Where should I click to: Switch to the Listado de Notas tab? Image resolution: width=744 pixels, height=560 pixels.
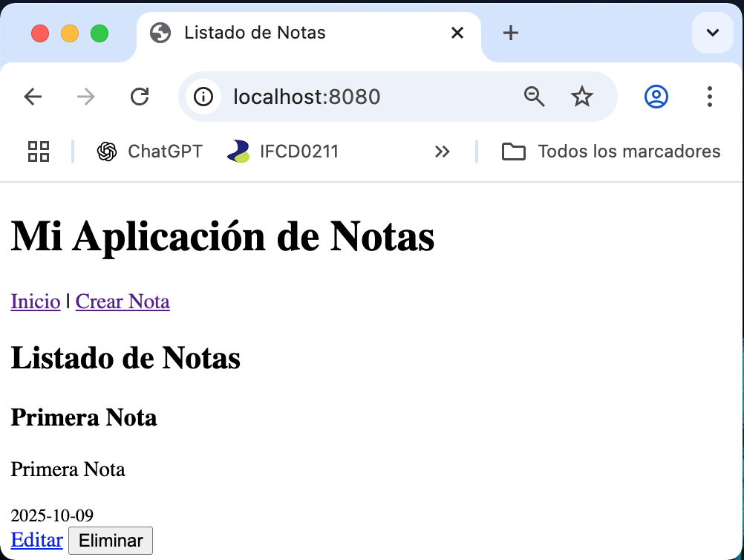coord(256,33)
